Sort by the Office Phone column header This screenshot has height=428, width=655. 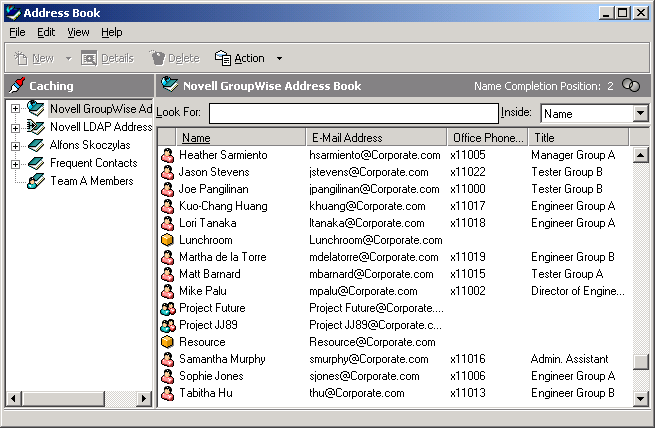coord(487,137)
